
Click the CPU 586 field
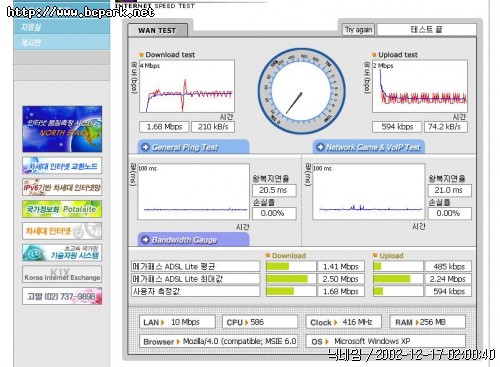[260, 322]
